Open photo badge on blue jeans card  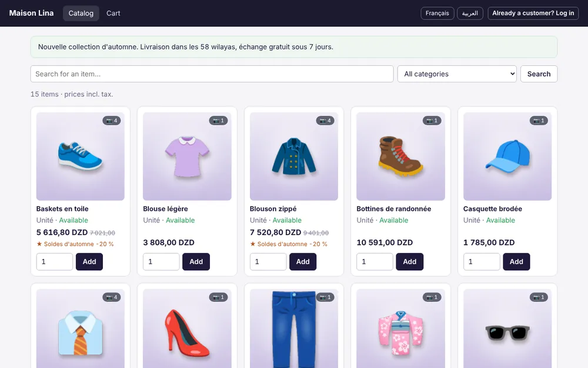[325, 297]
